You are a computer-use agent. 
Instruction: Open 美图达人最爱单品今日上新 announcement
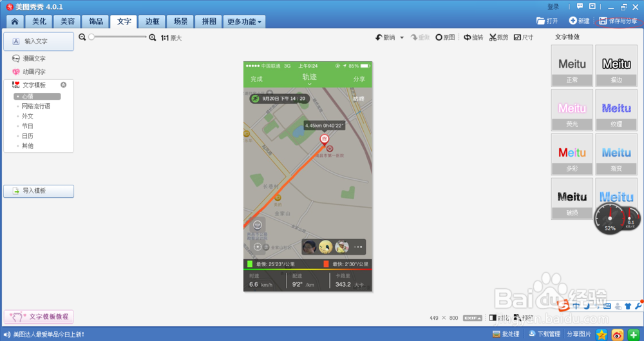coord(49,335)
